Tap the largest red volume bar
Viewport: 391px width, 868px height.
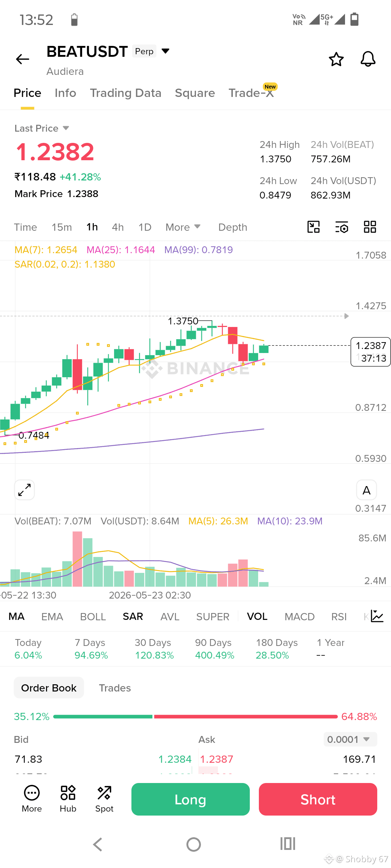coord(77,559)
